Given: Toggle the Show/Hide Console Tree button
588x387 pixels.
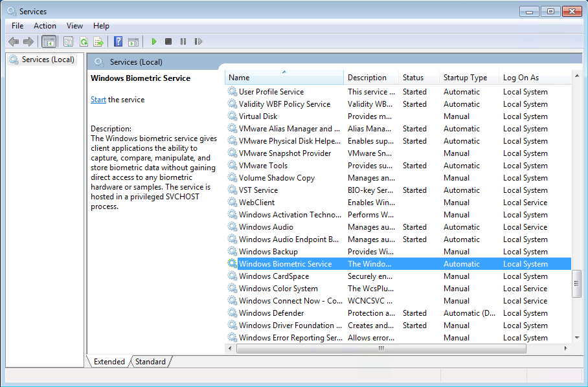Looking at the screenshot, I should [49, 41].
